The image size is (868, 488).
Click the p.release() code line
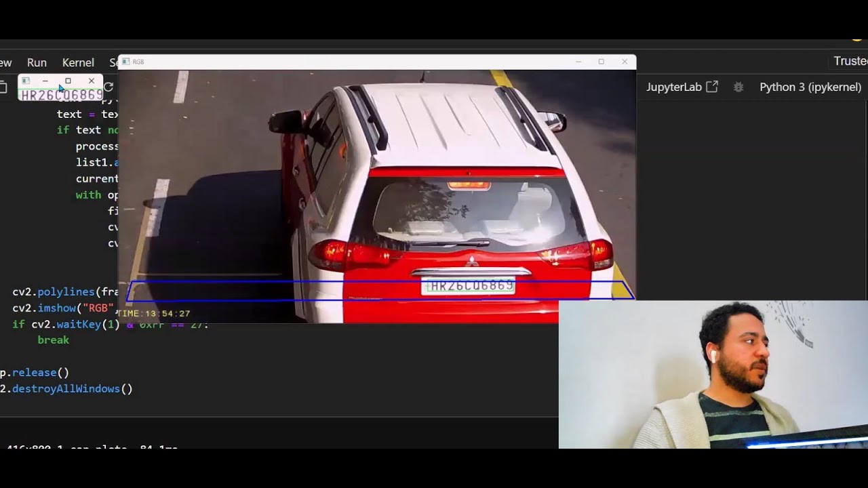point(34,373)
